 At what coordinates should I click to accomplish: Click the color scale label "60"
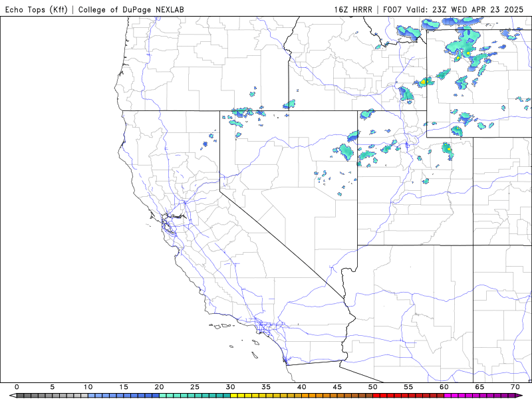click(x=444, y=387)
